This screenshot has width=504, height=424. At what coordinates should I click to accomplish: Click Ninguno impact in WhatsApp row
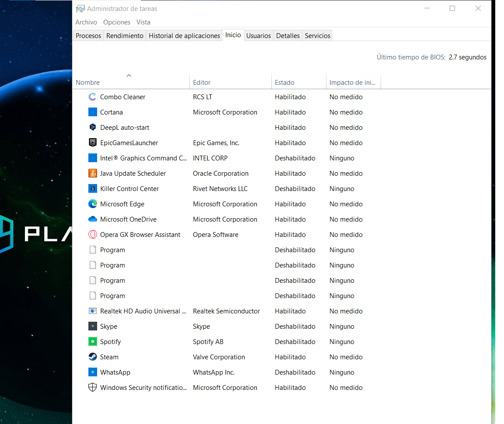(342, 372)
